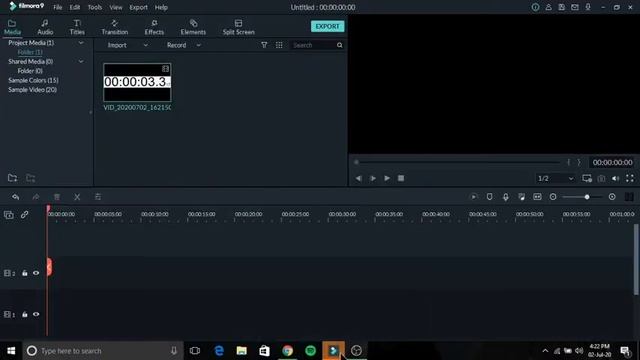Collapse the Shared Media section

pos(81,62)
